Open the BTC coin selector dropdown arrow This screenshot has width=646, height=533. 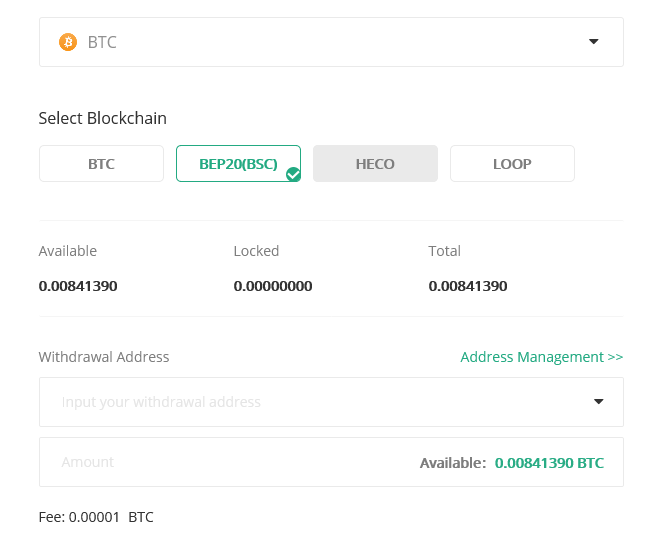[x=593, y=42]
